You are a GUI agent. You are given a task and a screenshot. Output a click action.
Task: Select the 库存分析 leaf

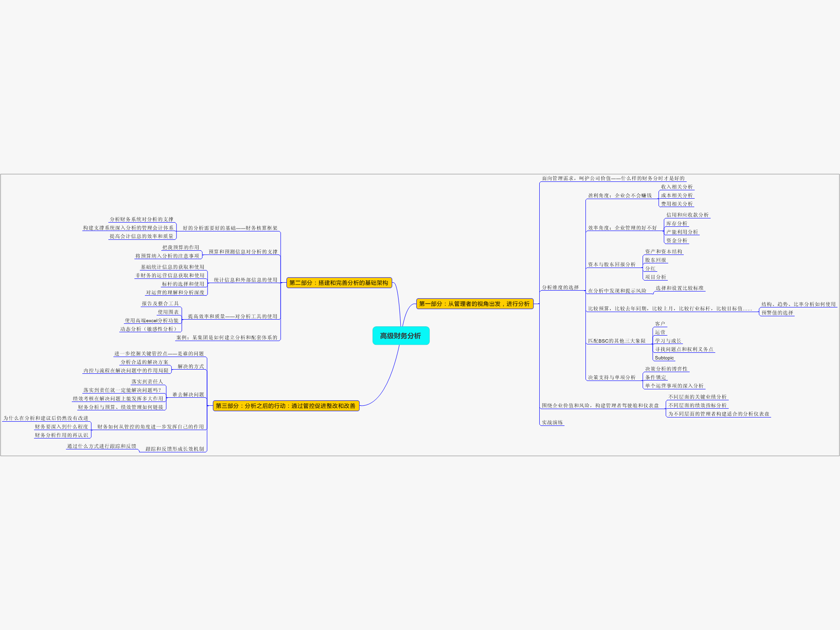tap(677, 224)
